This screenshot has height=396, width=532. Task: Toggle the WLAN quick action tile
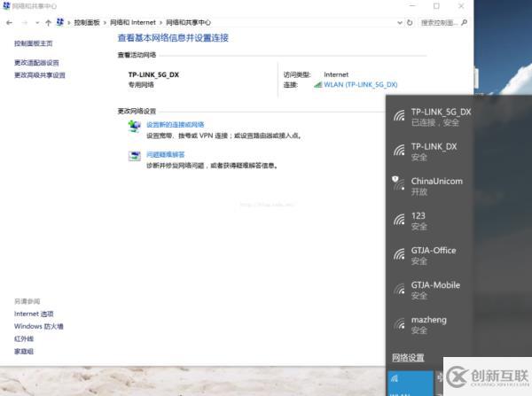pyautogui.click(x=411, y=383)
